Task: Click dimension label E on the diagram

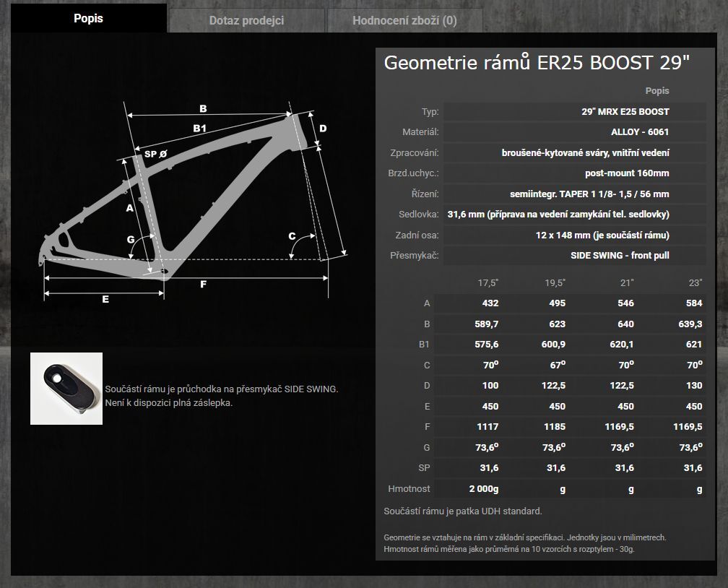Action: point(105,299)
